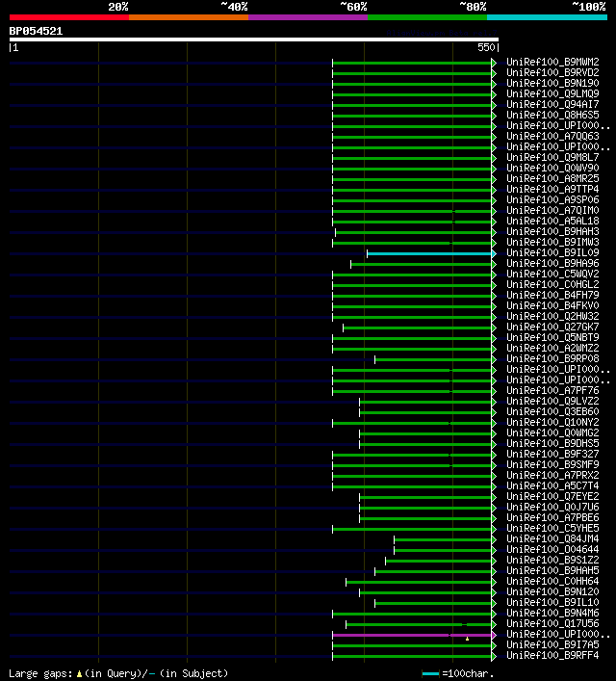This screenshot has height=681, width=616.
Task: Select the UniRef100_A7QIM0 row label
Action: (x=552, y=210)
